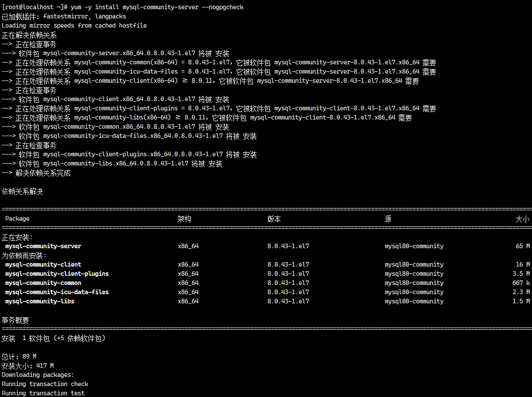Select the '源' column header
This screenshot has width=532, height=397.
click(x=388, y=219)
